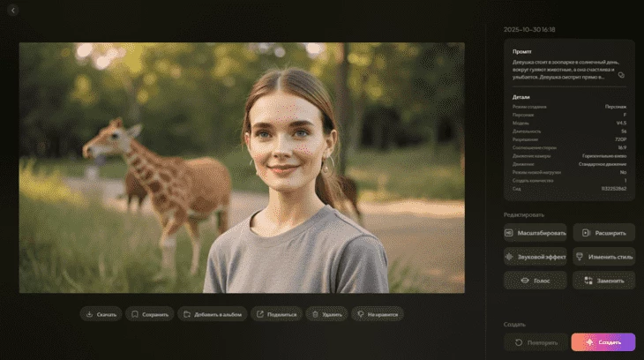Bookmark the image with Сохранить

149,314
